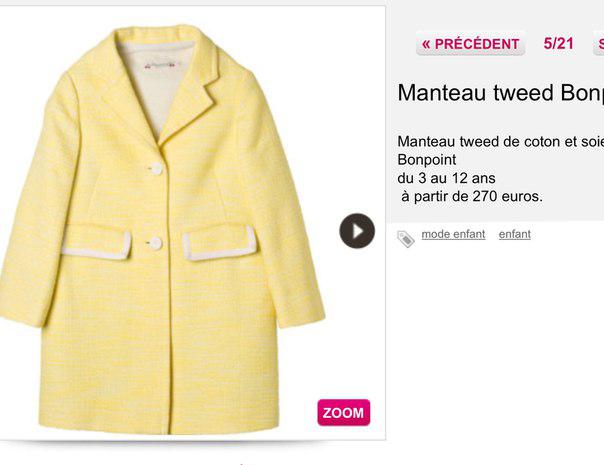Open the "mode enfant" tag link
The width and height of the screenshot is (604, 465).
point(453,234)
